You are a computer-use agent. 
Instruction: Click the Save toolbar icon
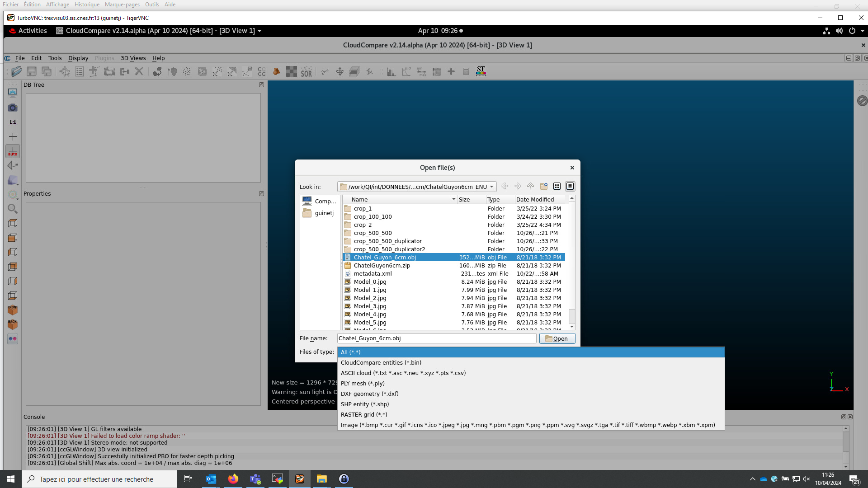(32, 71)
